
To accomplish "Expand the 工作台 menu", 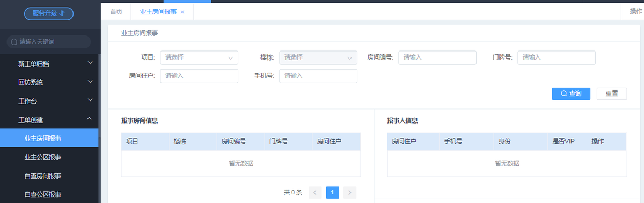I will [49, 101].
